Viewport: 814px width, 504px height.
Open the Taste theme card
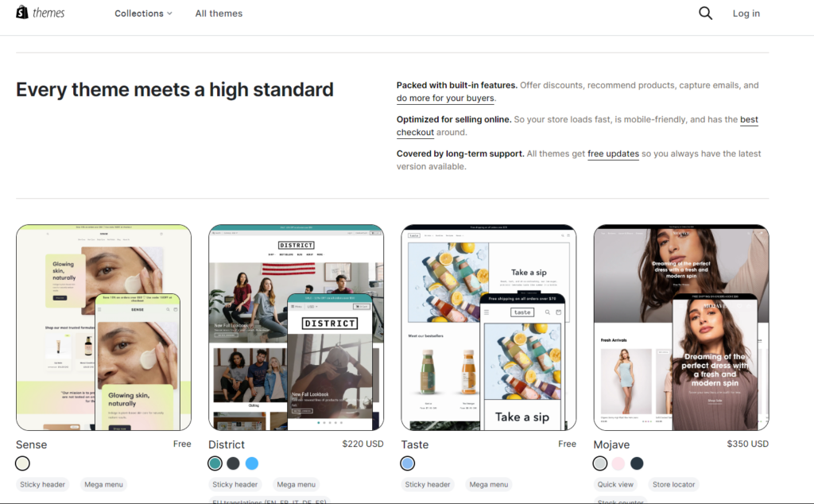click(x=488, y=327)
